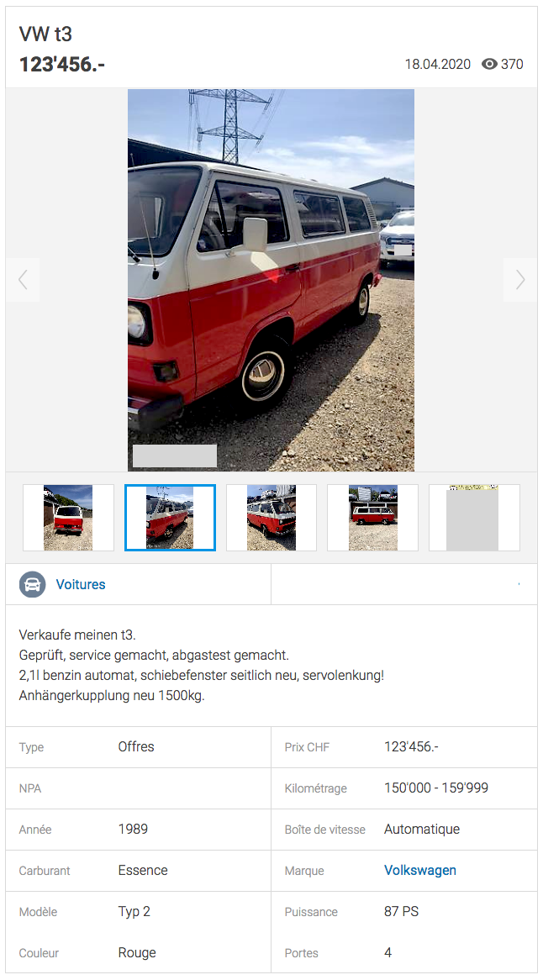543x980 pixels.
Task: Click the German description text about the t3
Action: pos(201,665)
